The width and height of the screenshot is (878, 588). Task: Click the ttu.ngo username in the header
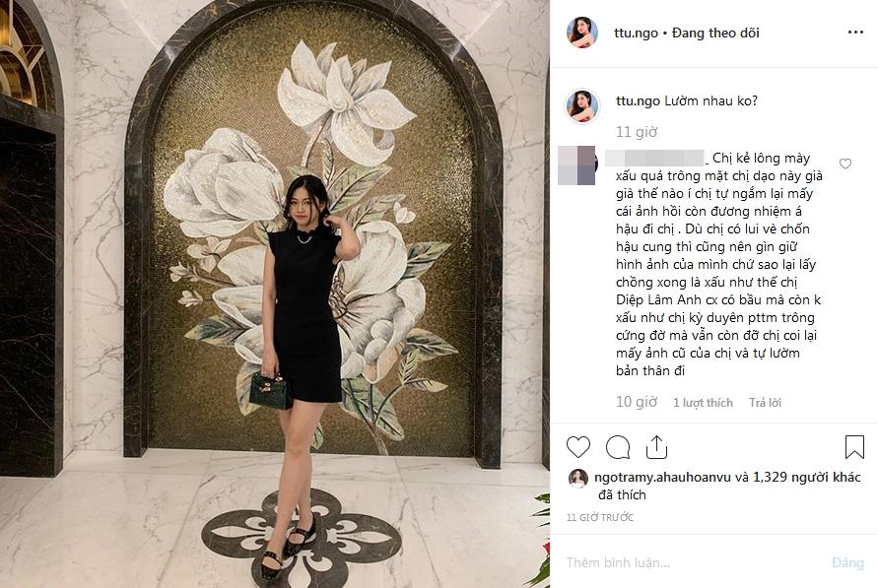[636, 33]
